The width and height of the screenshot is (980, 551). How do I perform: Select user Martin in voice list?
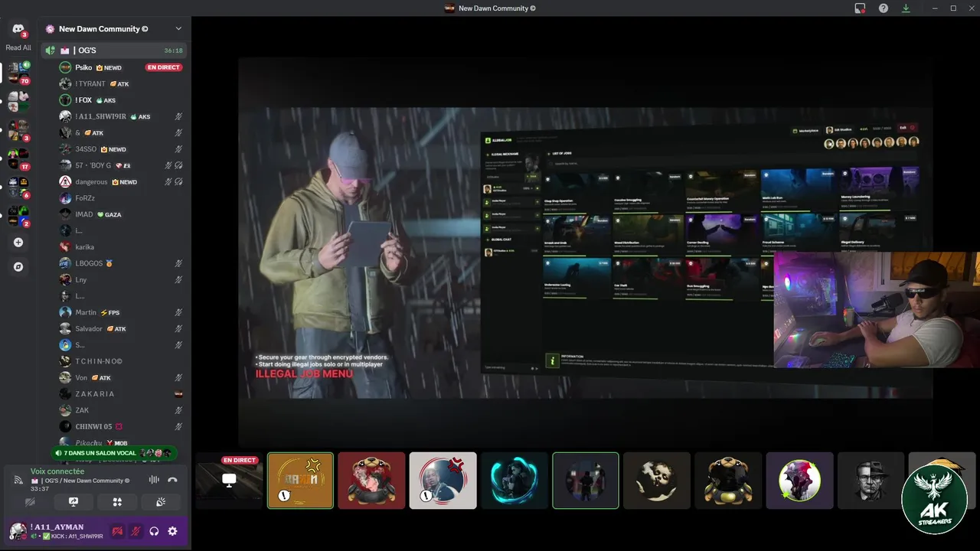point(86,312)
